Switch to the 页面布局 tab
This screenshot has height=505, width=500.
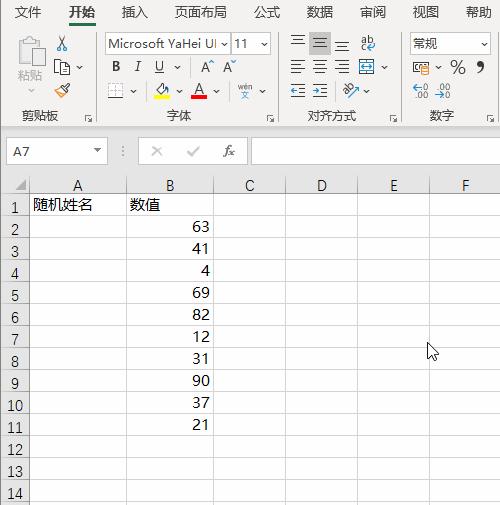click(x=201, y=12)
